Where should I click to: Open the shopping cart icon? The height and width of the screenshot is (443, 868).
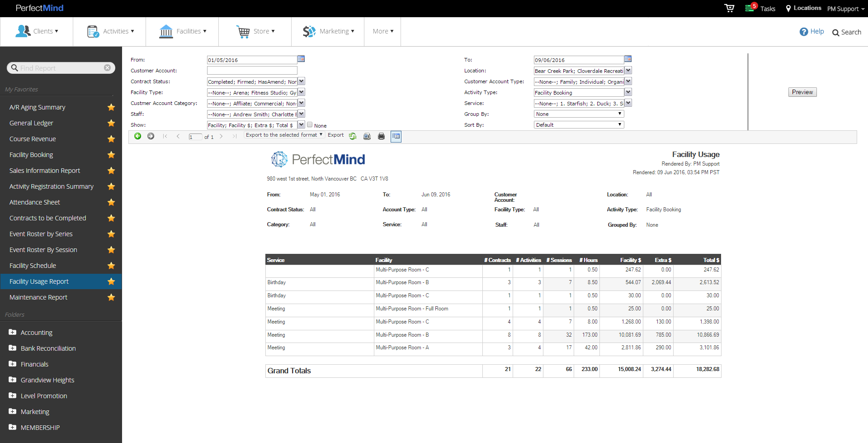point(729,8)
